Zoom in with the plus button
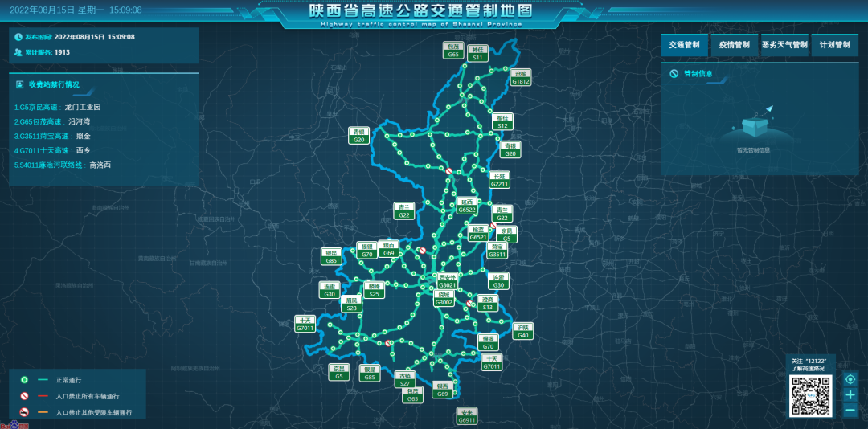 [x=850, y=395]
